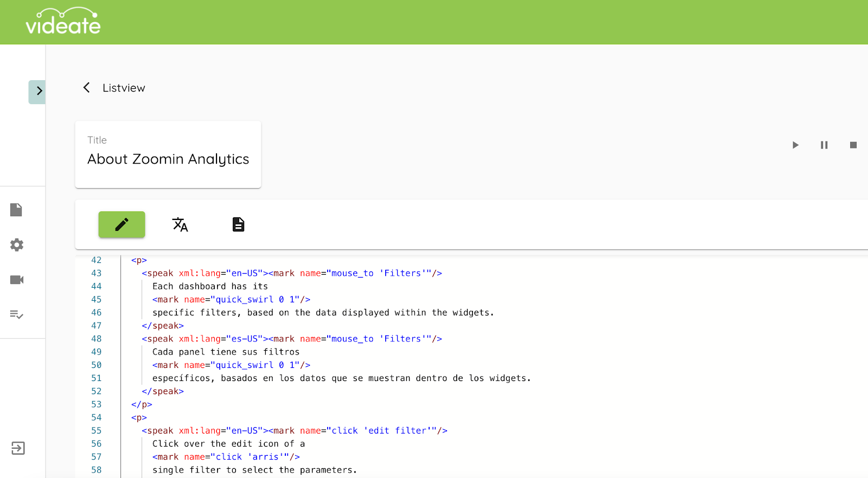Click 'single filter to select the parameters.'
This screenshot has height=478, width=868.
[254, 470]
